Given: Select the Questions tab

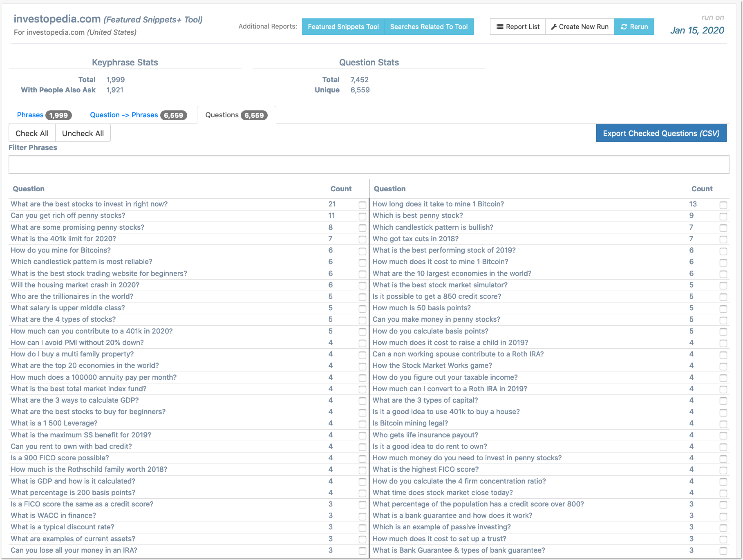Looking at the screenshot, I should (237, 115).
